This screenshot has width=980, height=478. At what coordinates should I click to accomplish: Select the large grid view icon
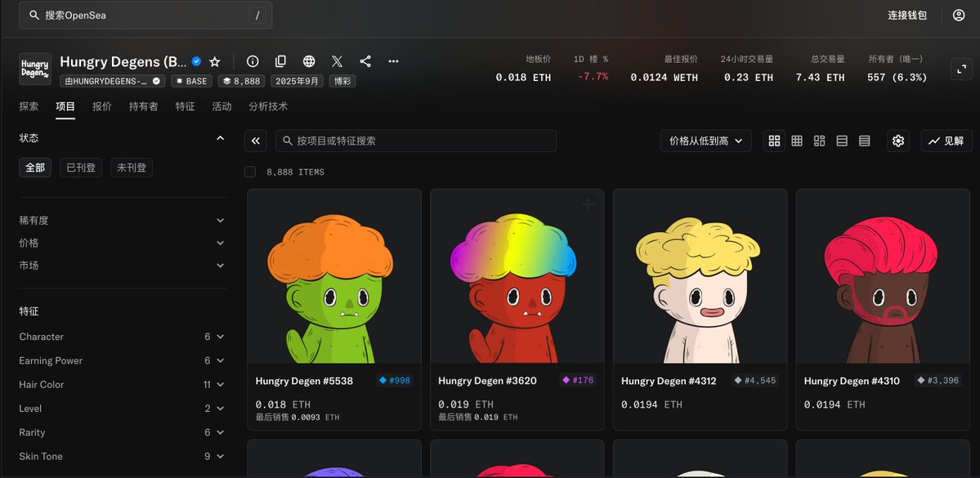click(x=774, y=141)
